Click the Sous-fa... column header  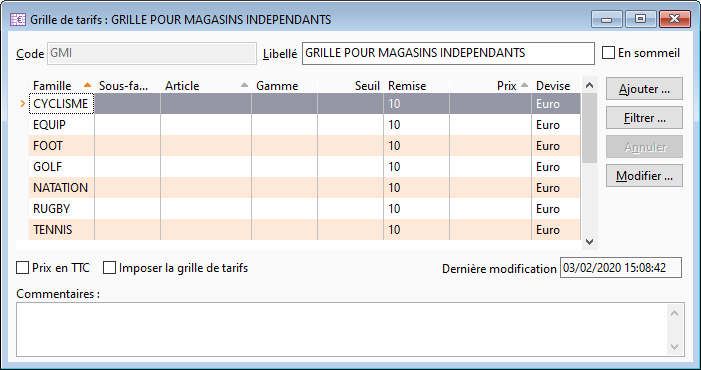click(x=127, y=85)
